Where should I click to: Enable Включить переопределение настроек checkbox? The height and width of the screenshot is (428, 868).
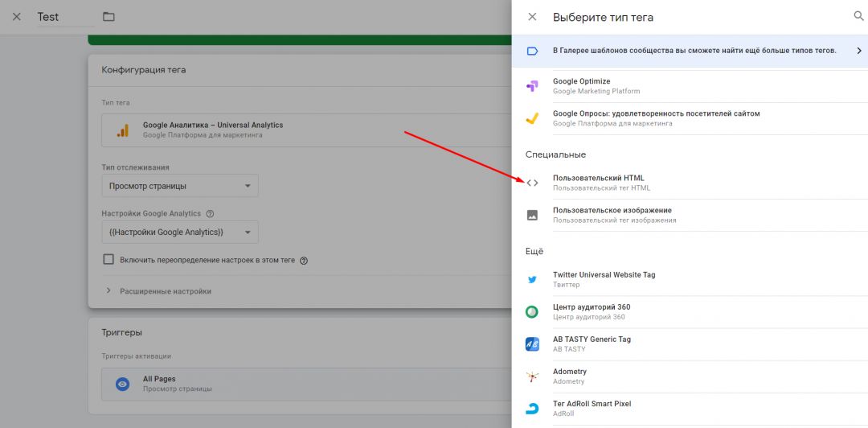108,260
